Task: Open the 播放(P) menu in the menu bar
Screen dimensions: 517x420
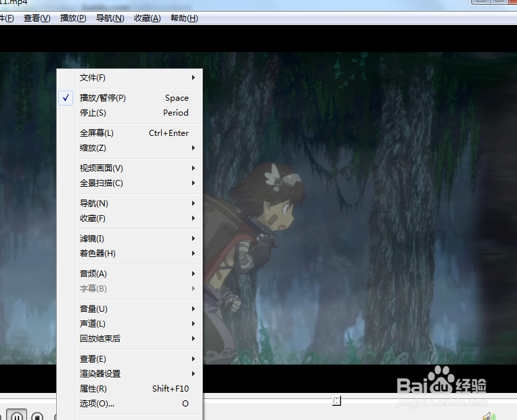Action: pos(73,18)
